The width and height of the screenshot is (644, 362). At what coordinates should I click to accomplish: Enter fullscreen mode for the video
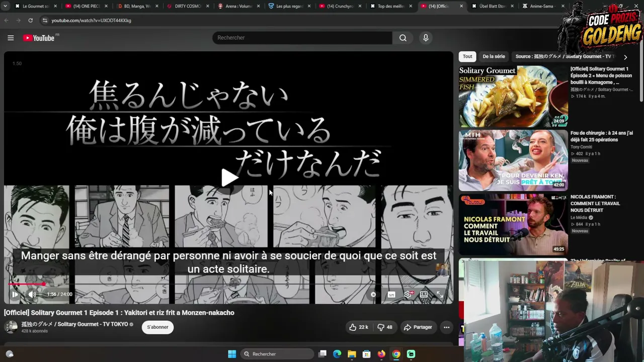click(440, 295)
